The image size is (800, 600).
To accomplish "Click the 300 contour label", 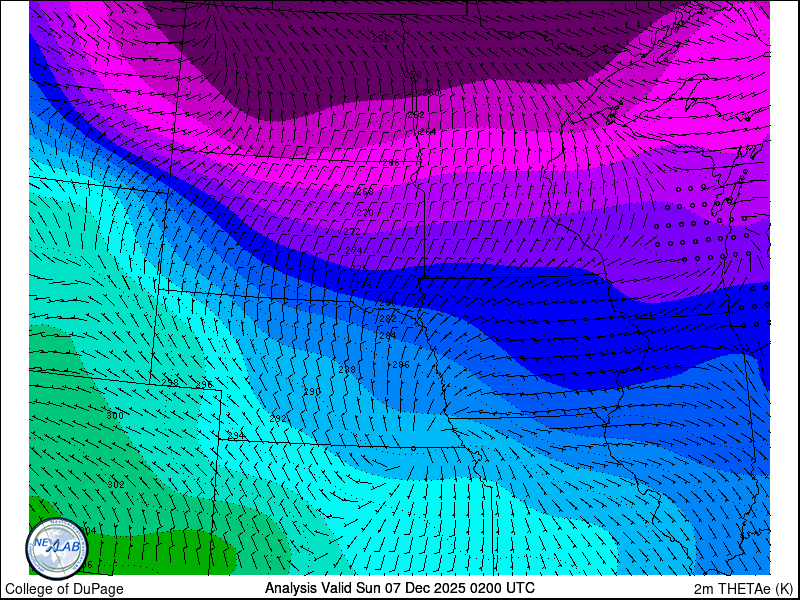I will coord(115,416).
